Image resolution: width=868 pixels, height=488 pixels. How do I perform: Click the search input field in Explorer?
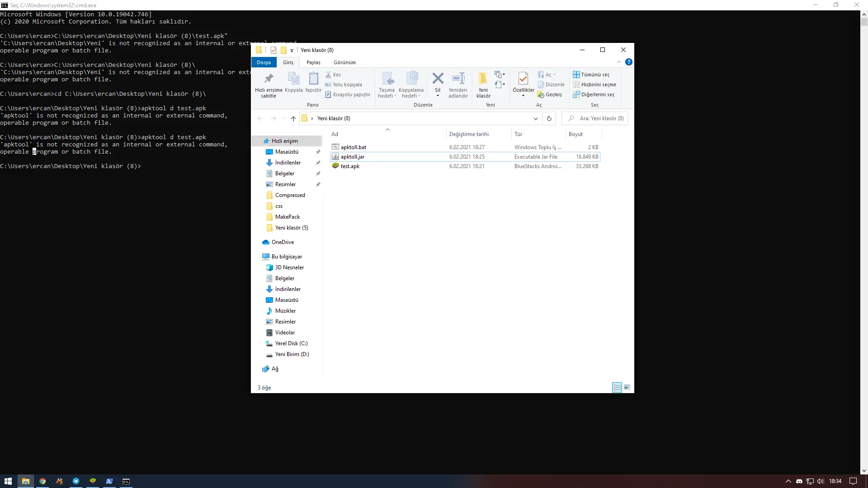[597, 118]
